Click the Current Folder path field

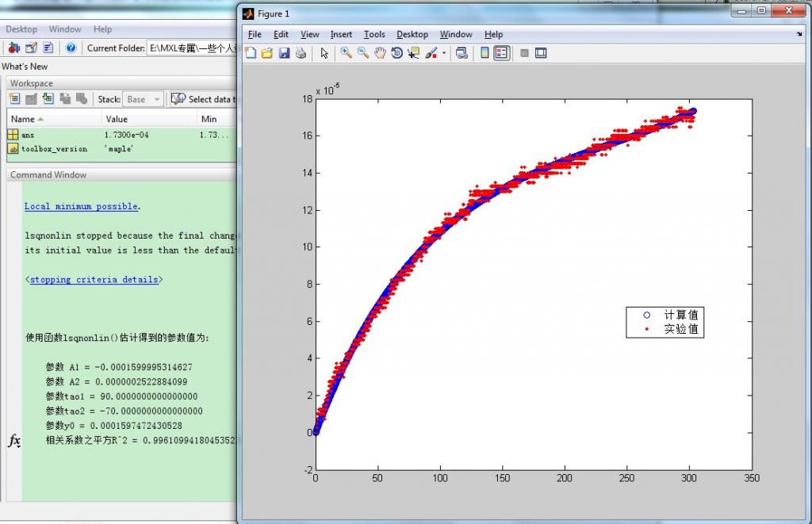(192, 48)
